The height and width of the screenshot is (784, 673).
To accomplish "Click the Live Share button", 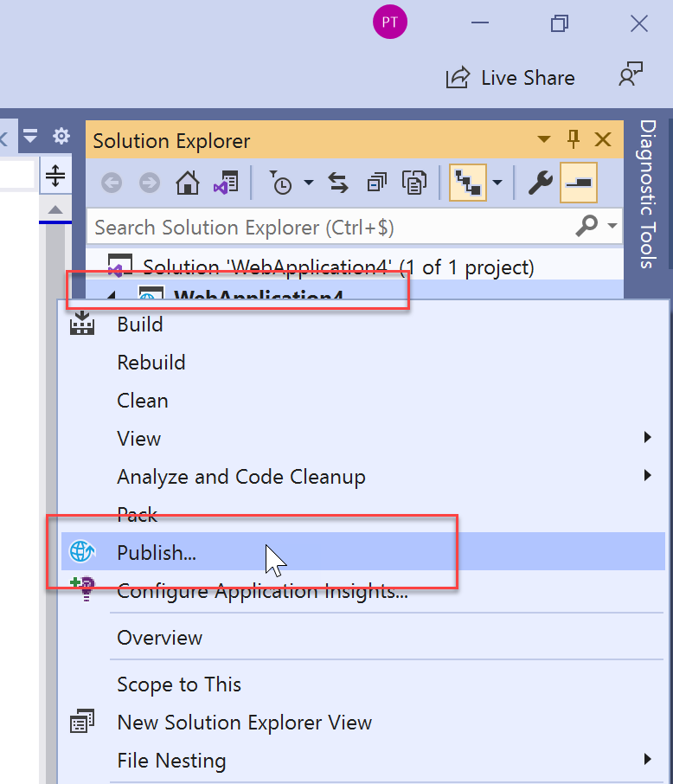I will tap(510, 78).
